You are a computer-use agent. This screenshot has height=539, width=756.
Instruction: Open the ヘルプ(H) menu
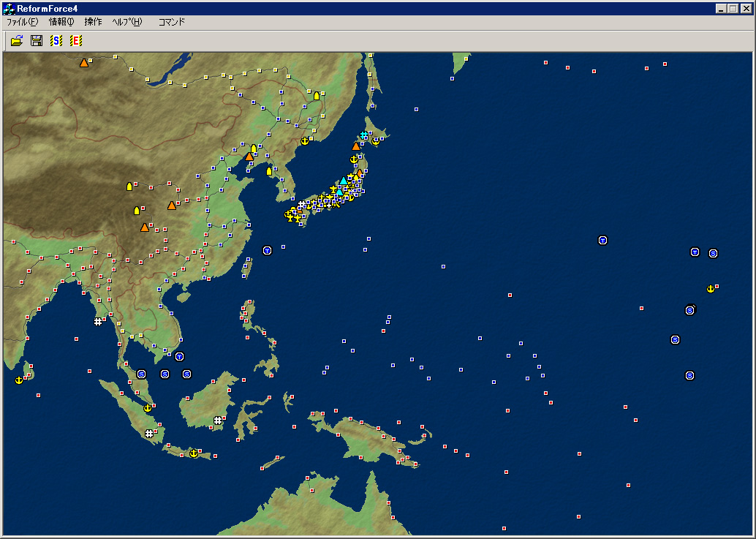[x=126, y=22]
